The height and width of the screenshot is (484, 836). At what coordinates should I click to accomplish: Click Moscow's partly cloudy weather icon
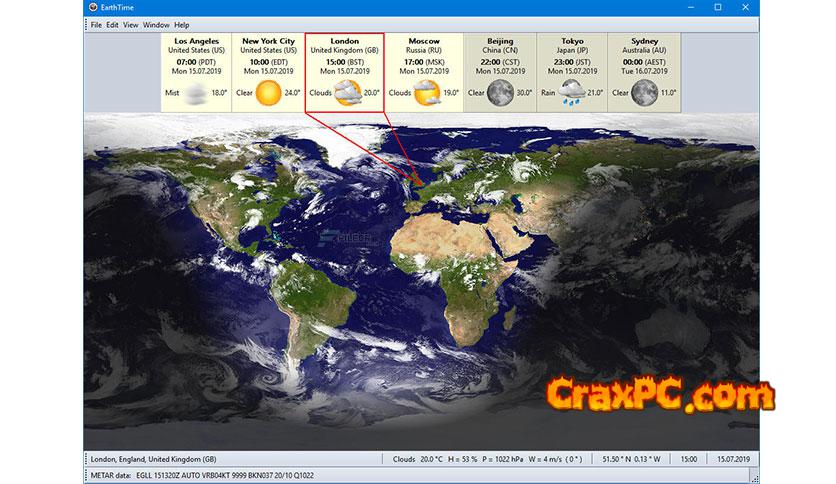[425, 94]
